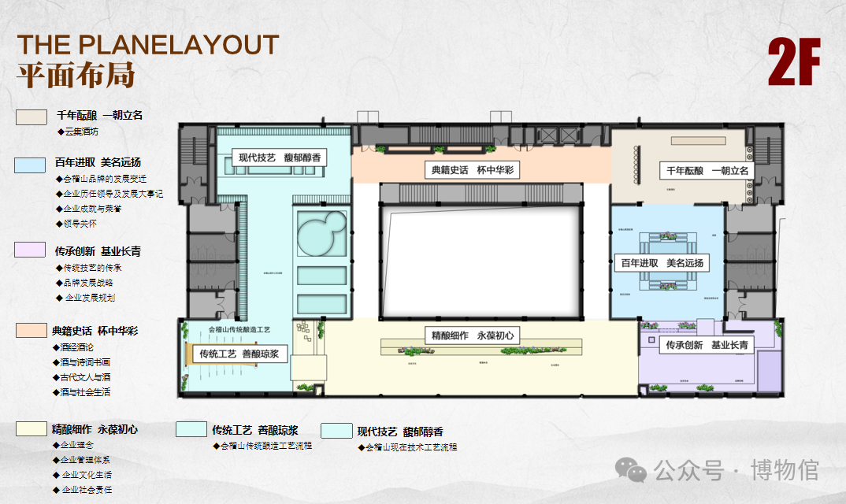Select the pale yellow swatch for 精酿细作 永葆初心
Image resolution: width=846 pixels, height=504 pixels.
click(32, 428)
